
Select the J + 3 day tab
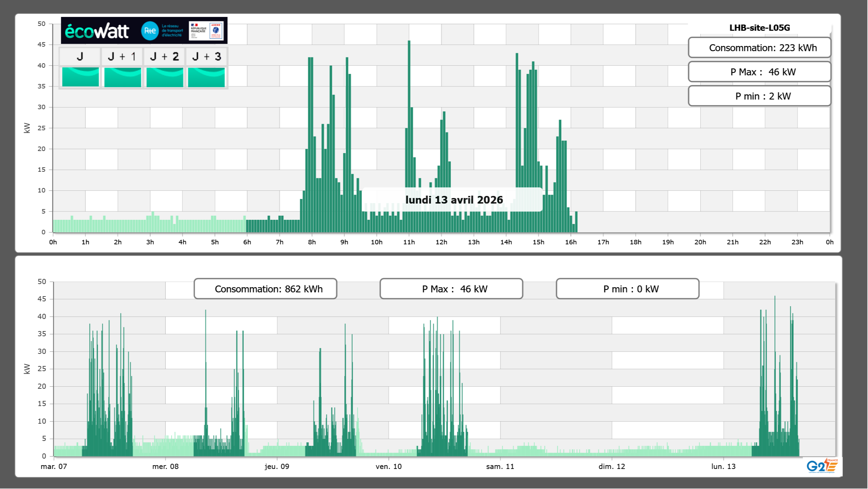tap(206, 56)
